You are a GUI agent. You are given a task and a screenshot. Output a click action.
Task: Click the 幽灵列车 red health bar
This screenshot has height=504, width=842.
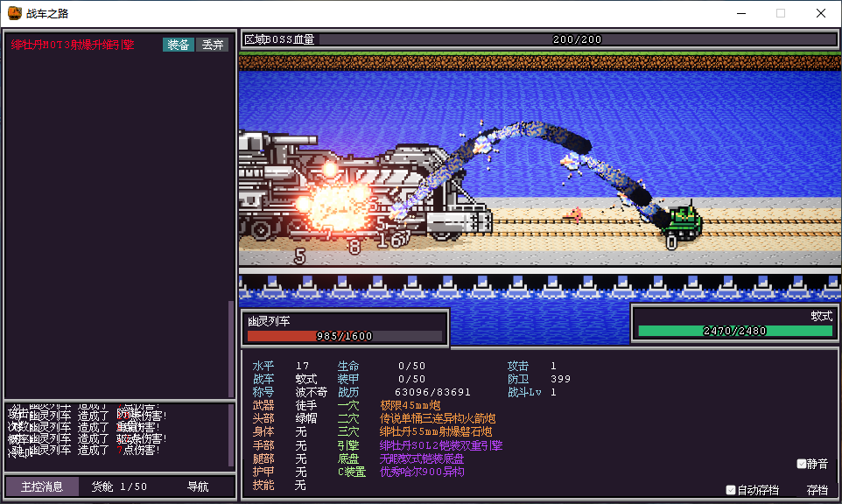click(x=345, y=336)
